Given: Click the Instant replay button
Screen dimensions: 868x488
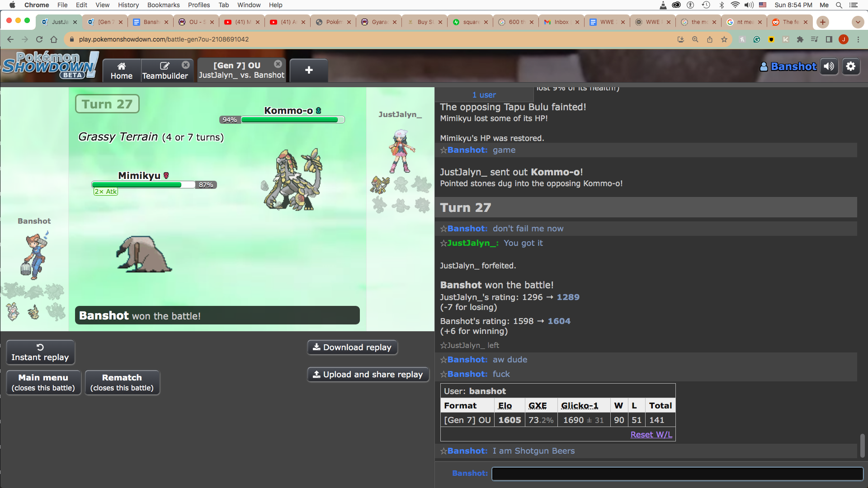Looking at the screenshot, I should tap(40, 352).
